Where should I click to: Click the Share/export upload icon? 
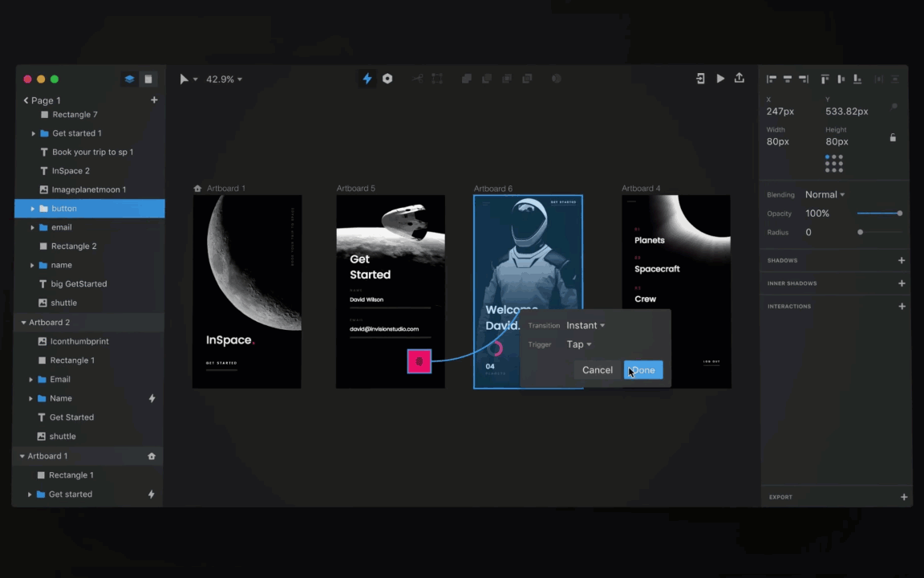pos(740,79)
